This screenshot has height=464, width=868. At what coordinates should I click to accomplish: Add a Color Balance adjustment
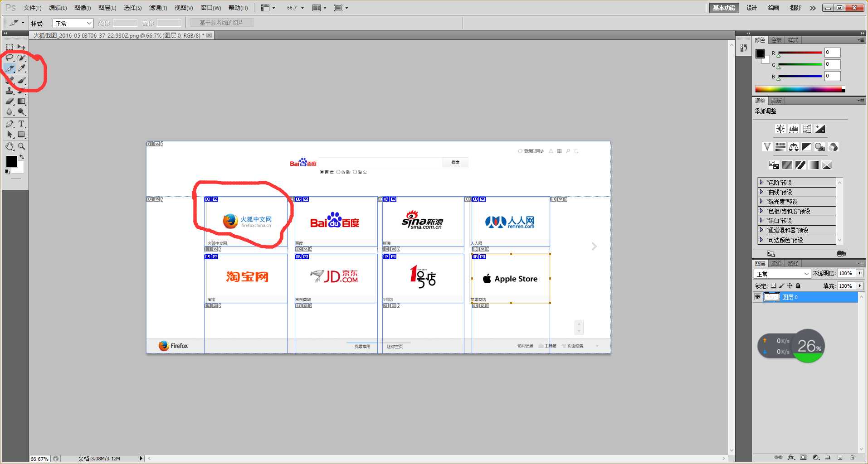click(x=793, y=147)
